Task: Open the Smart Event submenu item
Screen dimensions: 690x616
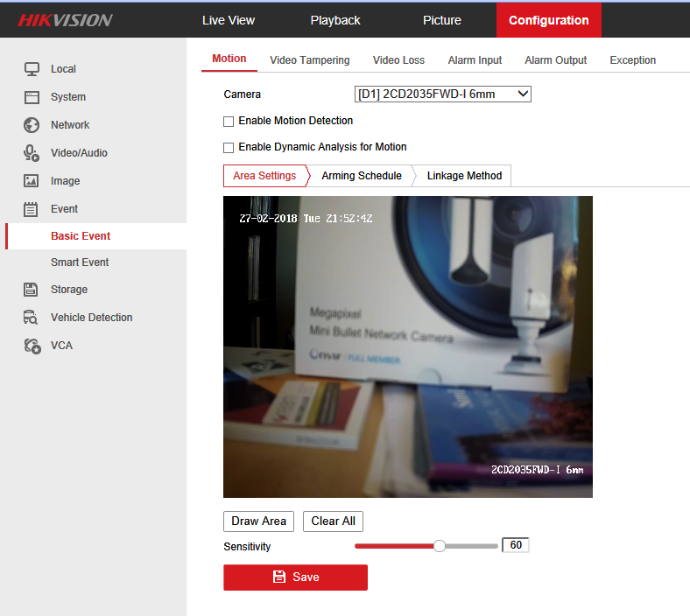Action: (x=80, y=262)
